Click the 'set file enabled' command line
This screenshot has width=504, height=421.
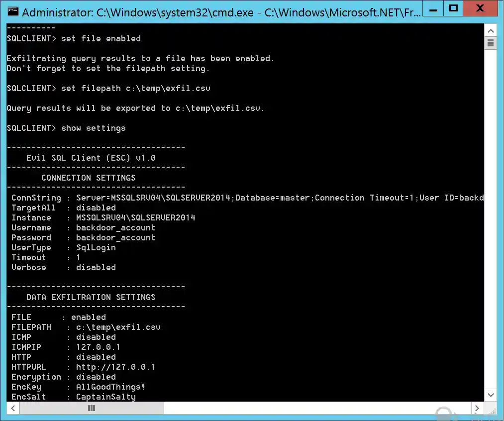click(74, 38)
